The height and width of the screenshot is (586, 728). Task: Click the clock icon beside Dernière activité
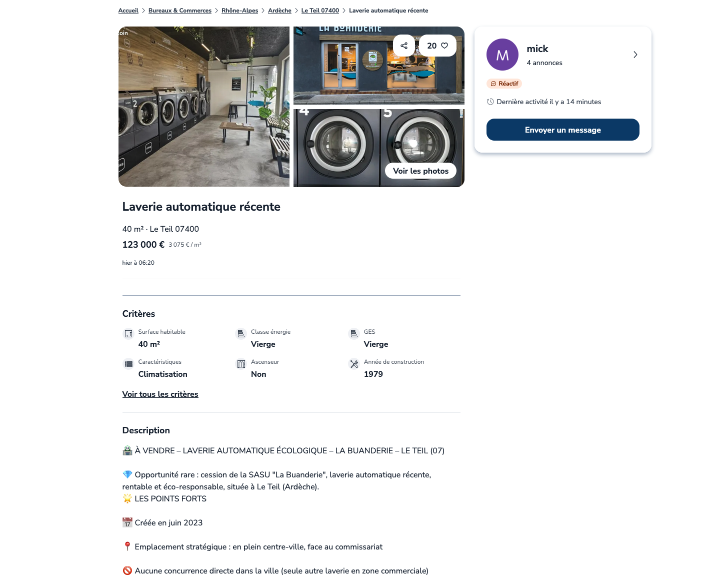pyautogui.click(x=490, y=102)
